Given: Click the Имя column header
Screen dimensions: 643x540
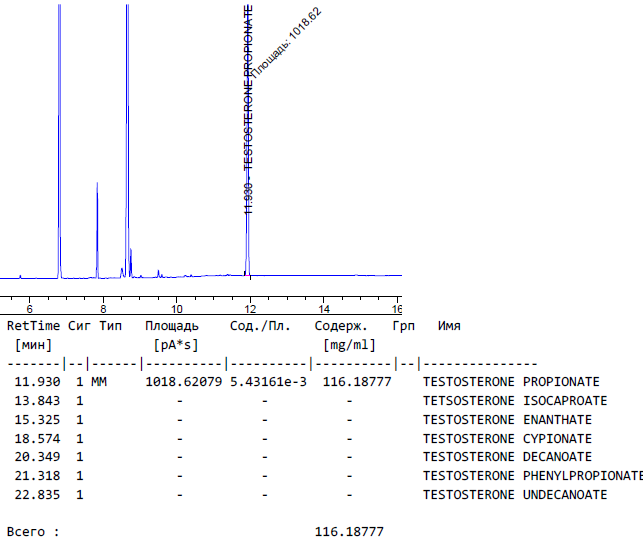Looking at the screenshot, I should coord(449,326).
